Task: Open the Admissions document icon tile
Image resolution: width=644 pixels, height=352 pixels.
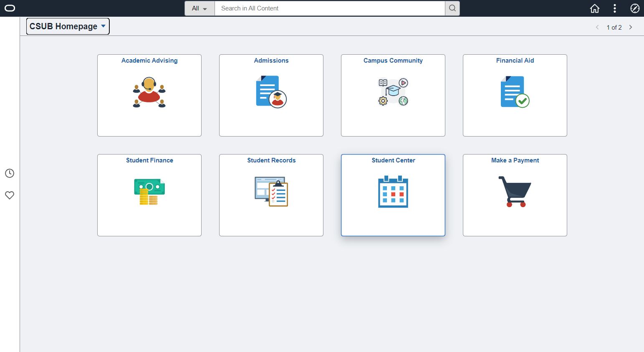Action: [x=271, y=92]
